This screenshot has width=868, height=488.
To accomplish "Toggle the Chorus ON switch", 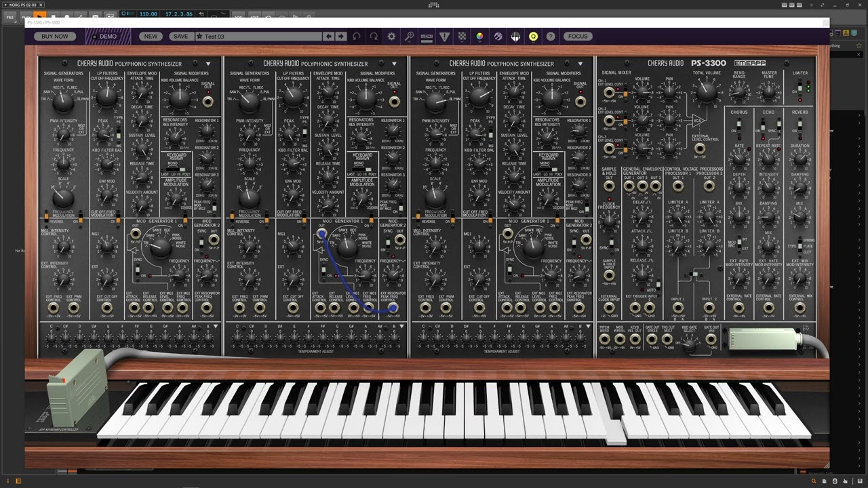I will [739, 126].
